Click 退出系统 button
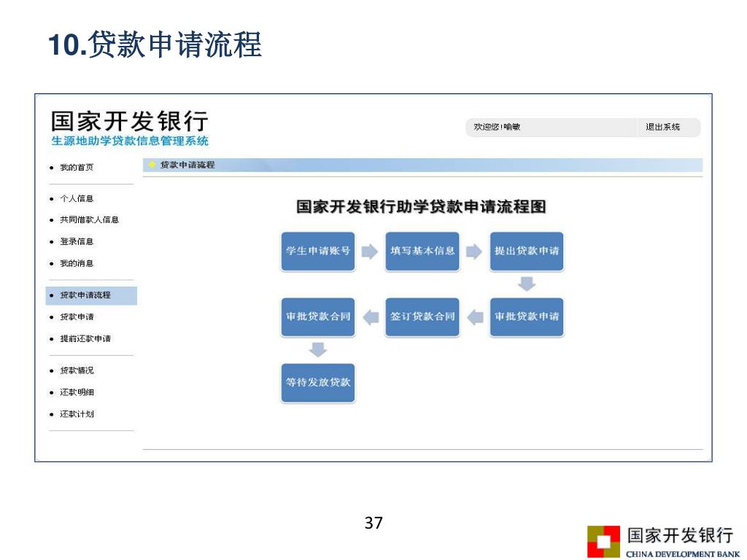The image size is (747, 560). tap(662, 127)
